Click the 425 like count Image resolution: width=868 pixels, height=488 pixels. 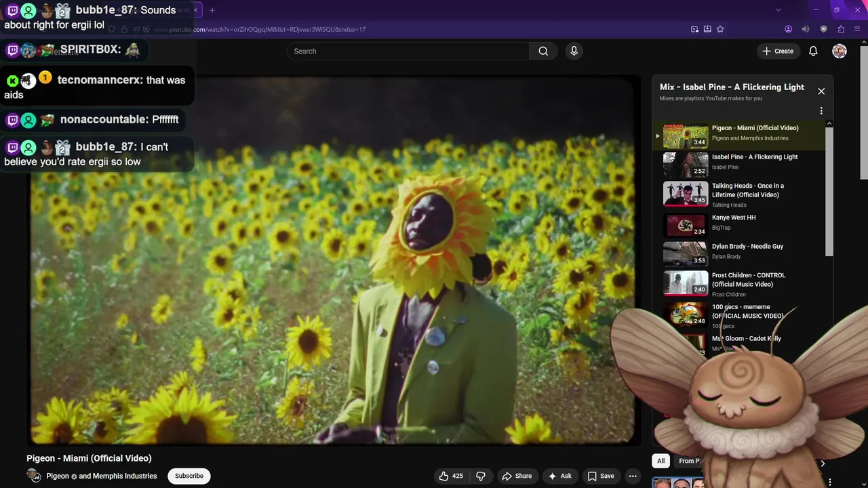[x=458, y=476]
